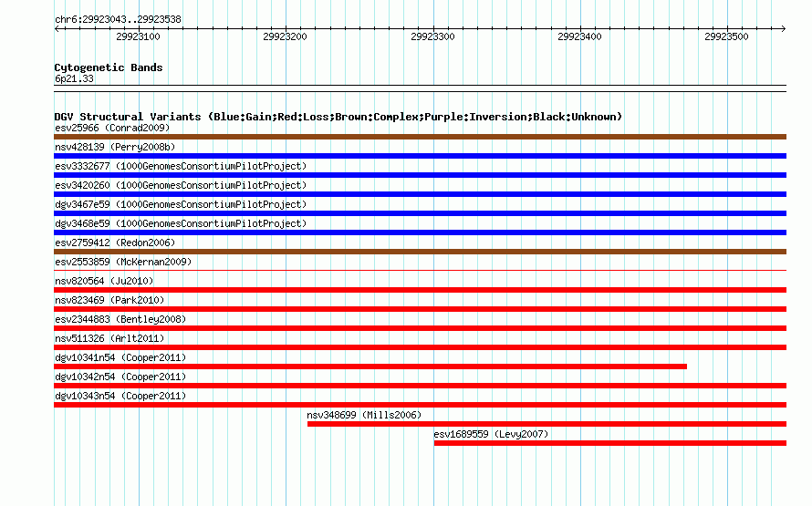The width and height of the screenshot is (812, 506).
Task: Click ruler position 29923500
Action: (726, 36)
